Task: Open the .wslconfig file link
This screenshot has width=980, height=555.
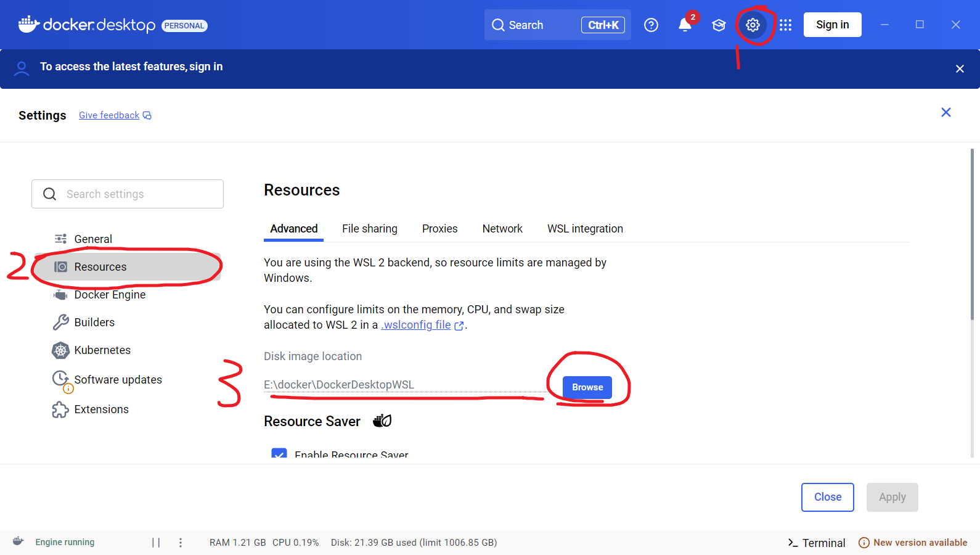Action: tap(416, 325)
